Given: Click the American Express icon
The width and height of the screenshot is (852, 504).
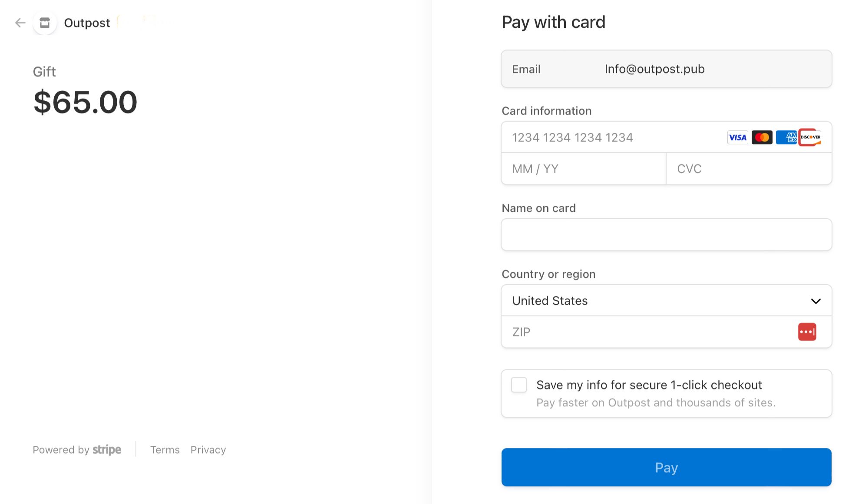Looking at the screenshot, I should 786,137.
